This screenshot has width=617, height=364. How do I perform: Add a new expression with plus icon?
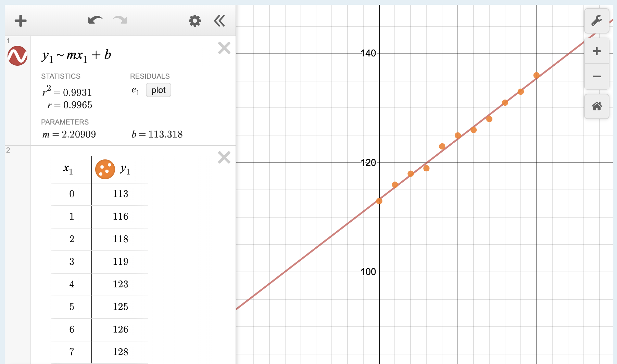tap(21, 21)
